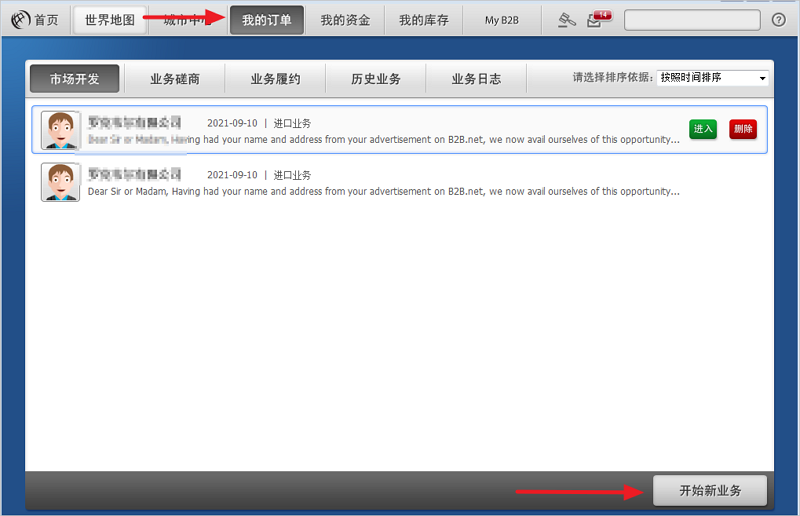
Task: Open the 世界地图 menu item
Action: [110, 20]
